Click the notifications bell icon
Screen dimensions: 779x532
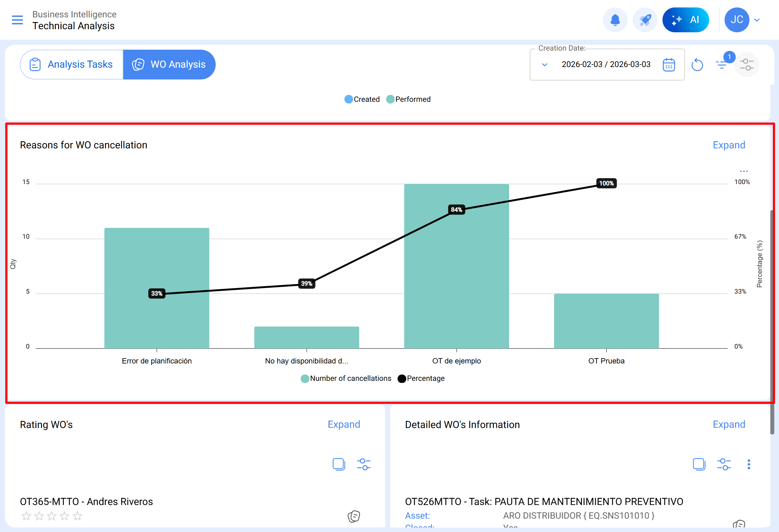(615, 20)
